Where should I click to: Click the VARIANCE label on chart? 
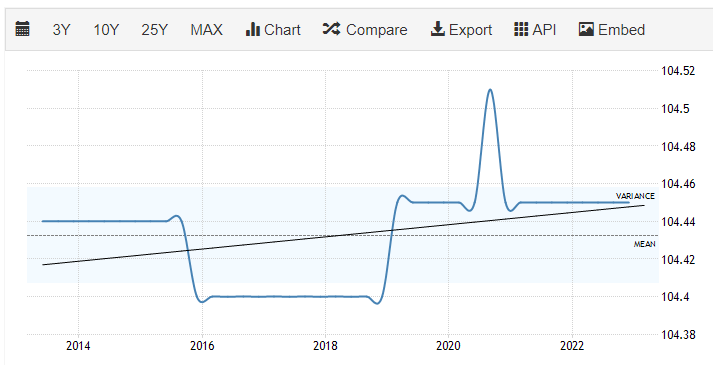[635, 196]
